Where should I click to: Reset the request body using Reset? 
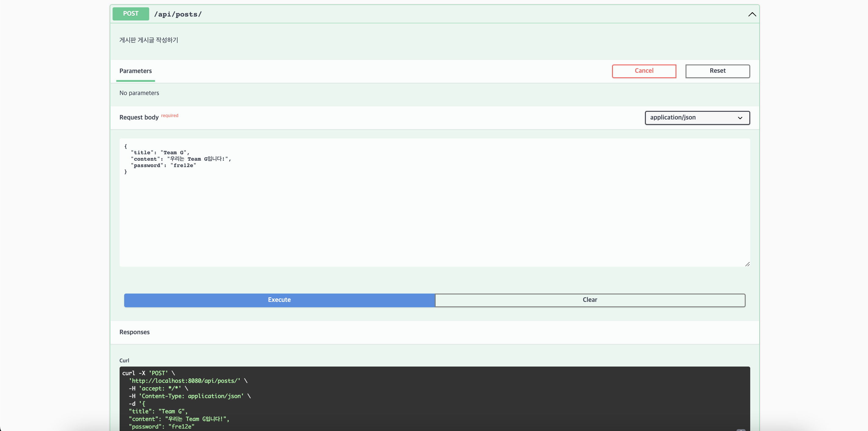click(718, 71)
